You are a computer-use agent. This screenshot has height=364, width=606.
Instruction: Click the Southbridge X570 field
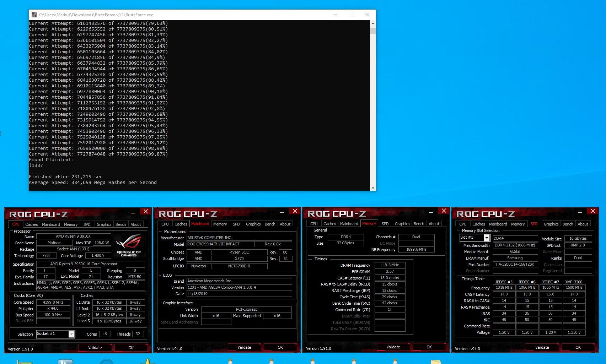point(239,259)
